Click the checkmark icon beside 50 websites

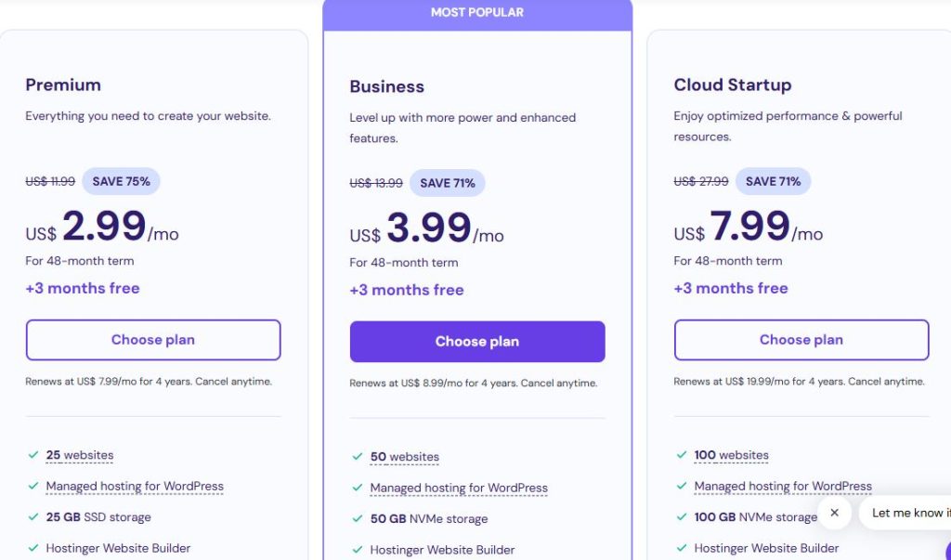pos(358,456)
